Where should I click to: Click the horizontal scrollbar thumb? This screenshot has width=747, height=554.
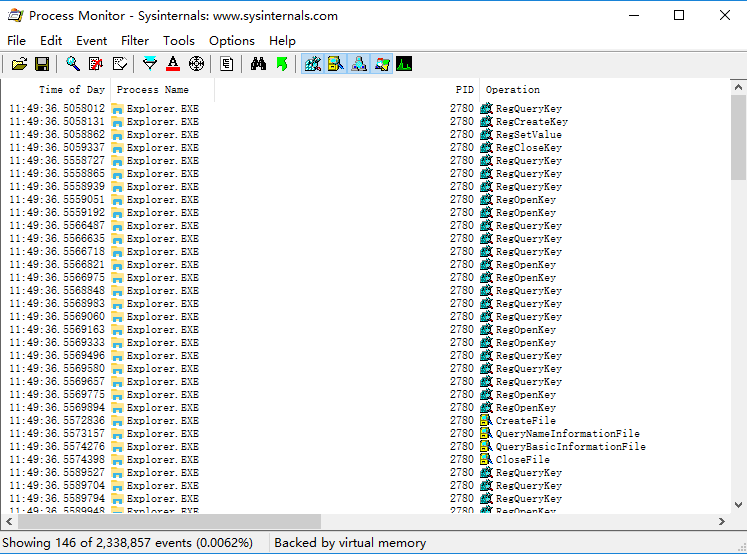tap(170, 522)
